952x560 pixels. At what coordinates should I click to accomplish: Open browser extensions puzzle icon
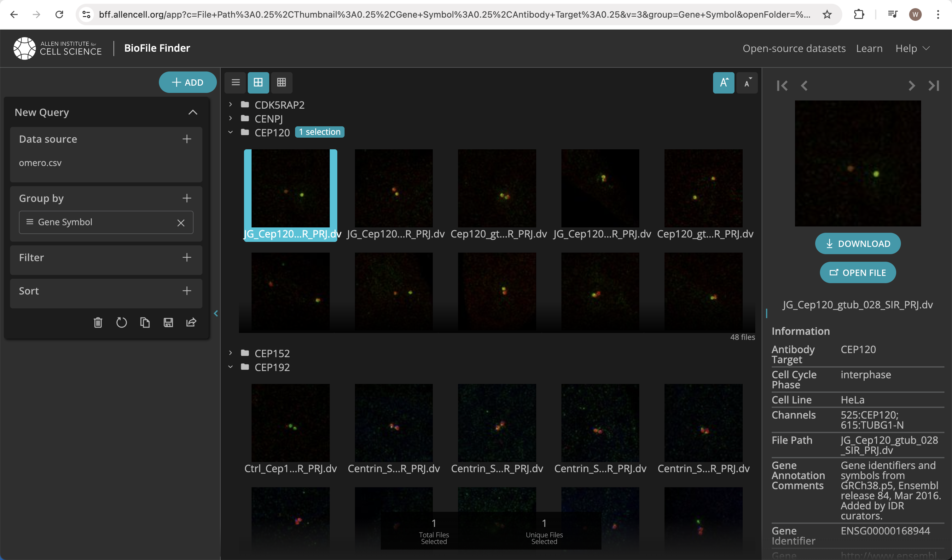(859, 14)
